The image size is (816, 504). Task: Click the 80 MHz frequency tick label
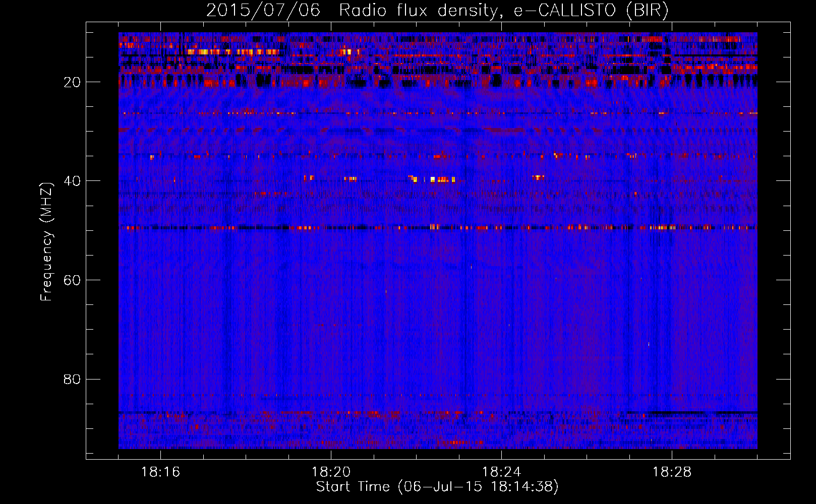[72, 379]
